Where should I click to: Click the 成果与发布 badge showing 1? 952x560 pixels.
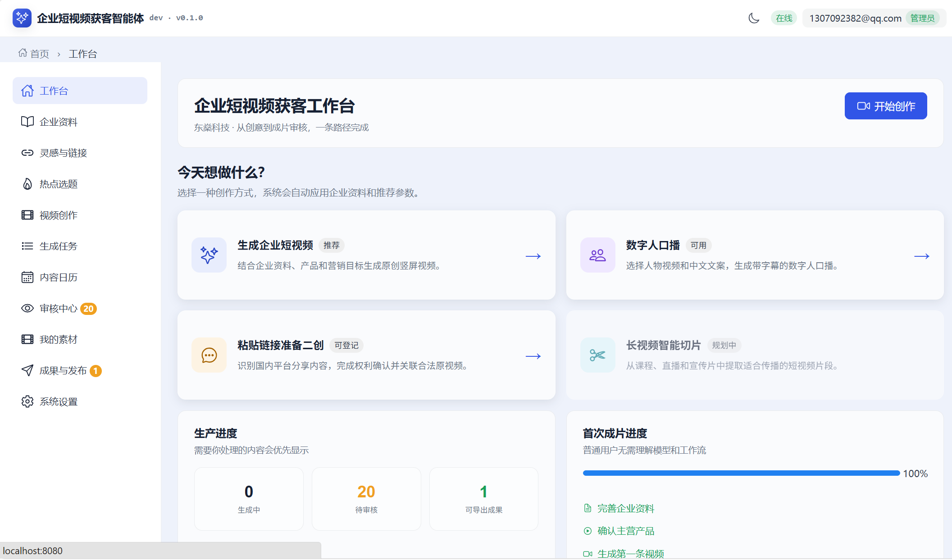click(x=96, y=371)
